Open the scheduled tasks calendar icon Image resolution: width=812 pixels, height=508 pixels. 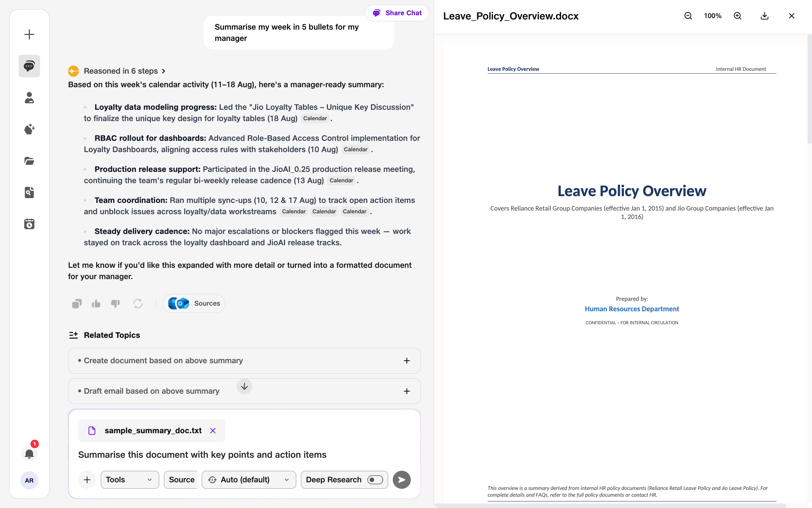[x=29, y=224]
